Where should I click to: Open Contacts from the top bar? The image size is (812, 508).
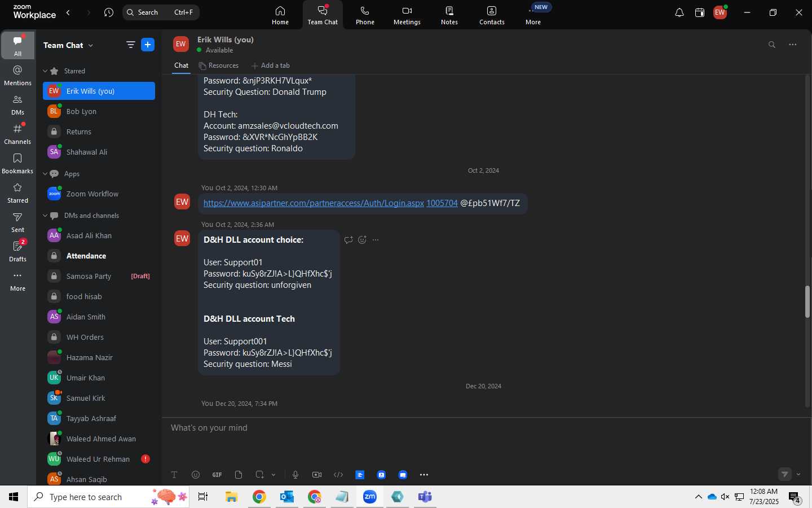(492, 15)
